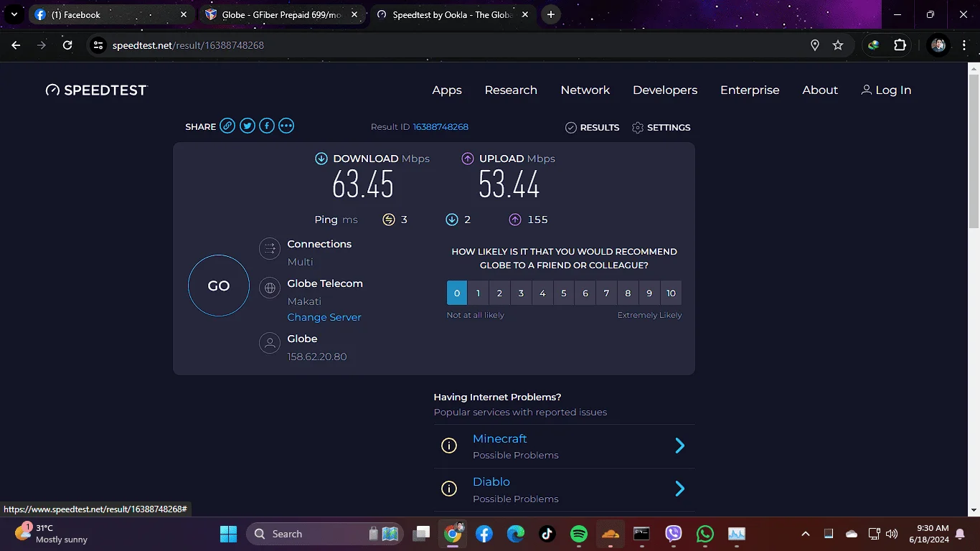The width and height of the screenshot is (980, 551).
Task: Open the Log In link
Action: pos(886,90)
